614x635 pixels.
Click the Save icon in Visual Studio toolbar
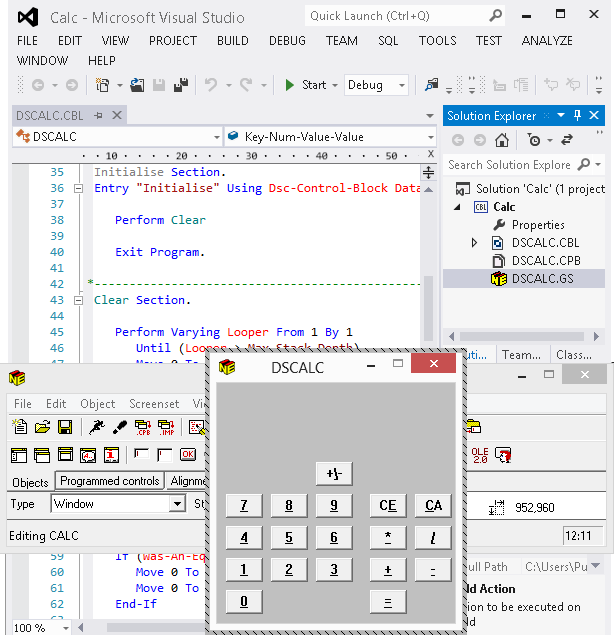coord(158,86)
